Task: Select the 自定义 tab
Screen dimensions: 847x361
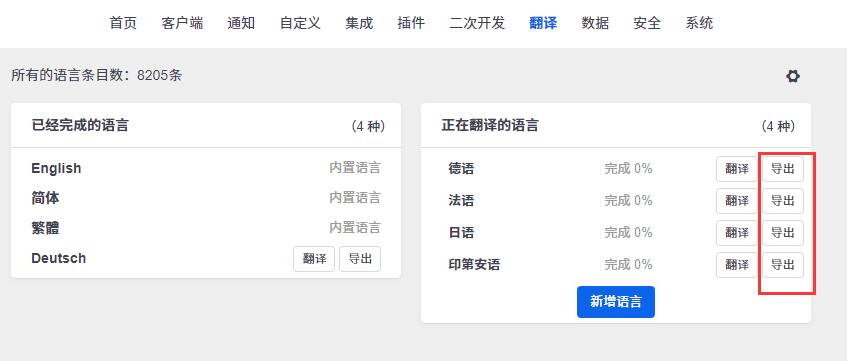Action: (300, 23)
